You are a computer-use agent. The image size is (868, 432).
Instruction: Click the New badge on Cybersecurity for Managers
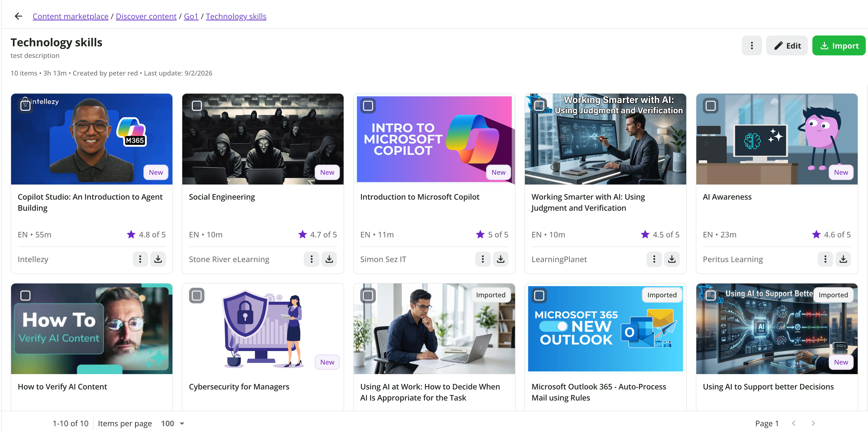[x=327, y=362]
